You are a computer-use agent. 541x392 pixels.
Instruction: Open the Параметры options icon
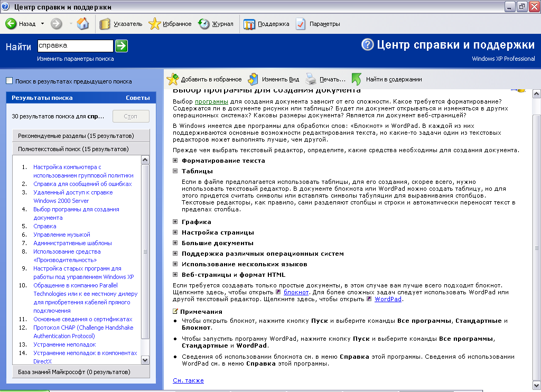coord(301,24)
